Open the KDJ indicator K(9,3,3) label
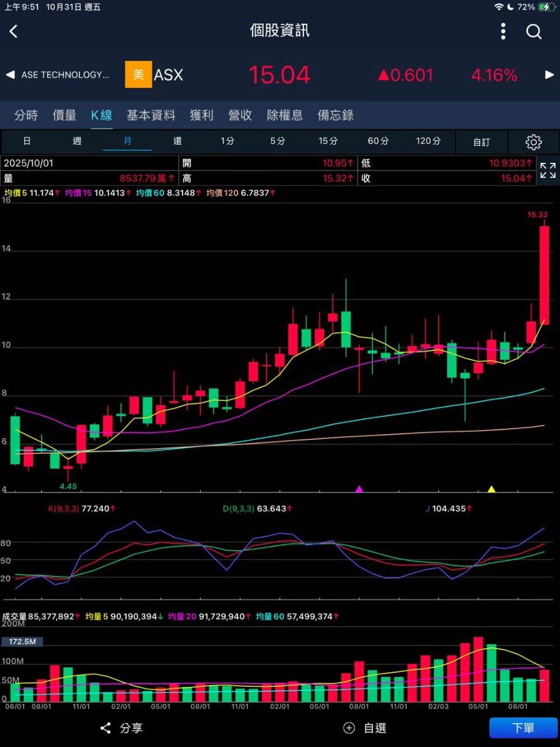This screenshot has height=747, width=560. (x=64, y=509)
